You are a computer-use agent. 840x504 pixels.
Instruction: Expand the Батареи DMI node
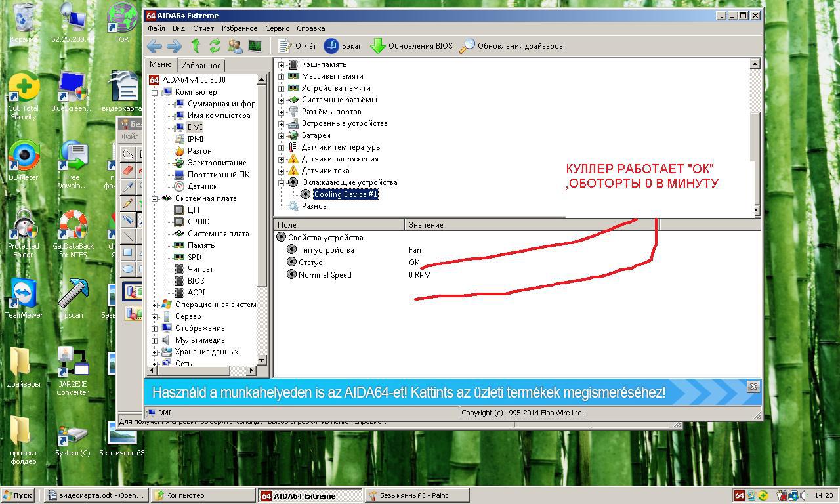coord(282,135)
